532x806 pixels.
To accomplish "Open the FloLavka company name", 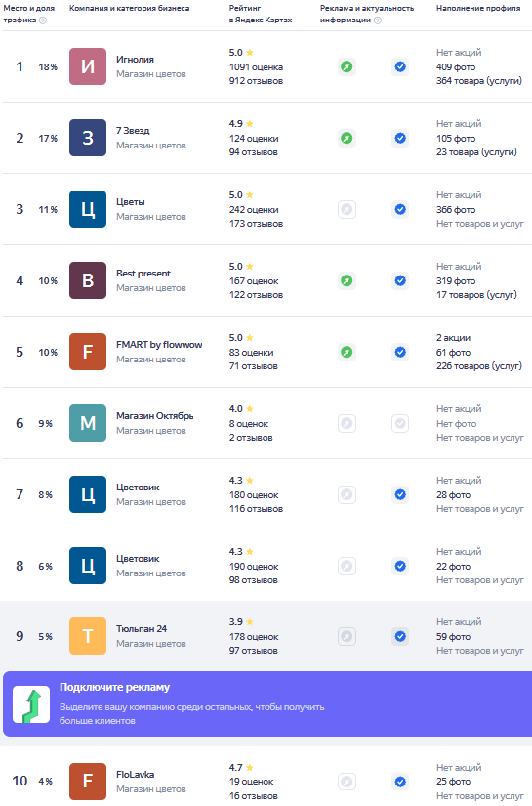I will pos(135,774).
